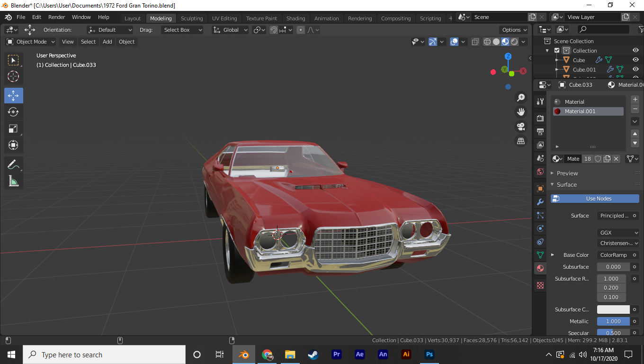644x364 pixels.
Task: Open the Render menu
Action: click(56, 17)
